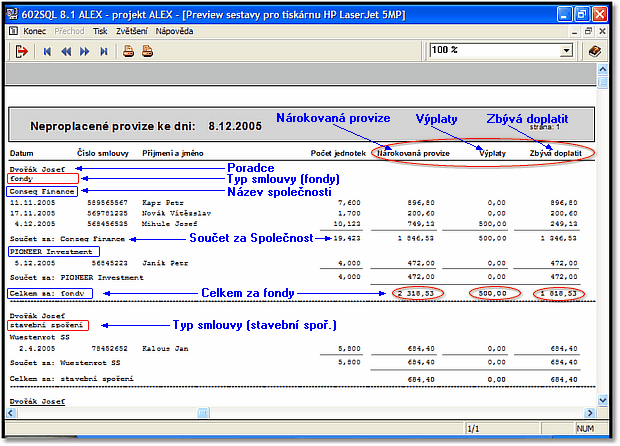The width and height of the screenshot is (620, 446).
Task: Click the Konec menu item
Action: (x=35, y=31)
